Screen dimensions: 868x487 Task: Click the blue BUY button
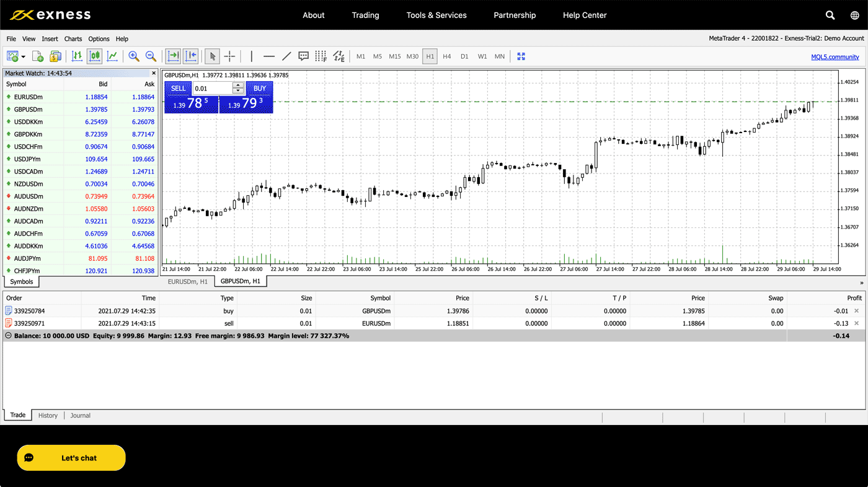point(259,89)
